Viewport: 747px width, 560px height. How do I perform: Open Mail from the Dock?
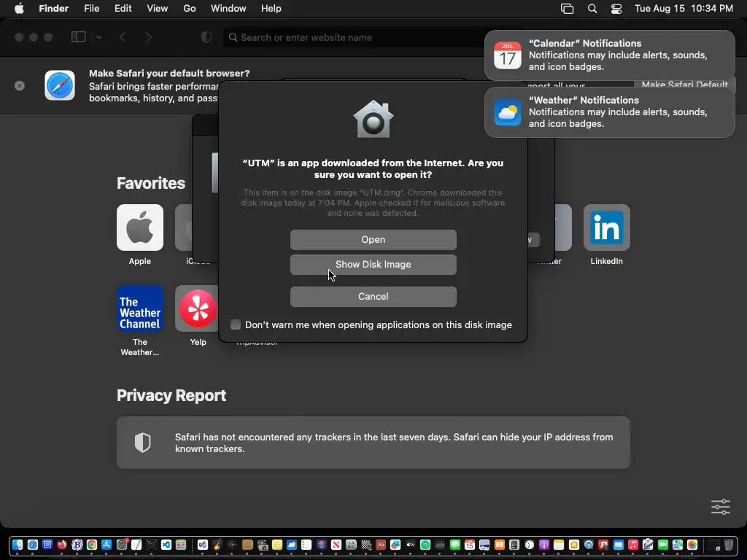[619, 545]
